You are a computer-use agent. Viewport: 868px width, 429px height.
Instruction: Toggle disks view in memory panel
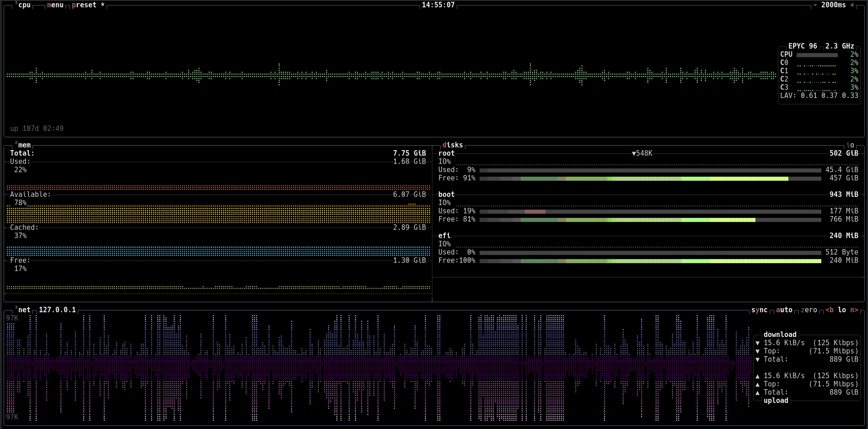[453, 145]
